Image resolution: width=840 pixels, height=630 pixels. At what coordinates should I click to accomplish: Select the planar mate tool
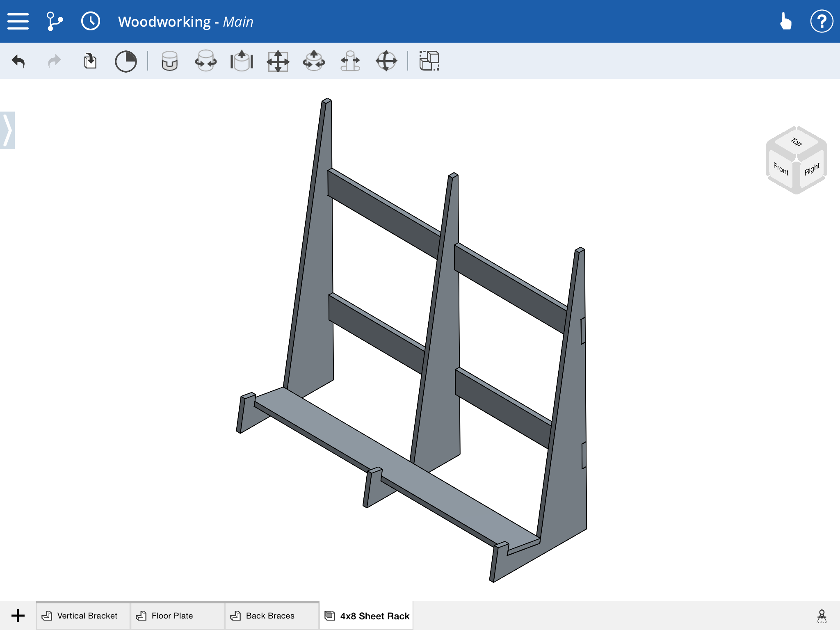(278, 62)
